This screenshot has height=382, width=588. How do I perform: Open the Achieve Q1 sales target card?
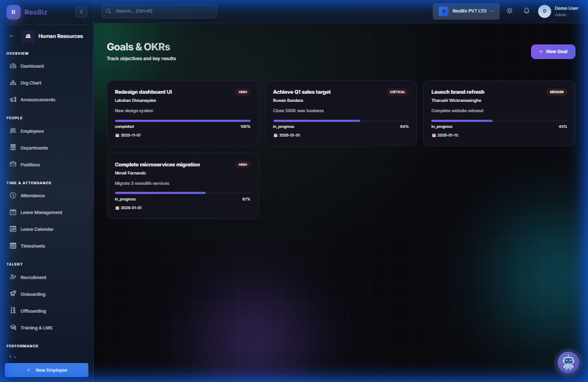pyautogui.click(x=341, y=113)
